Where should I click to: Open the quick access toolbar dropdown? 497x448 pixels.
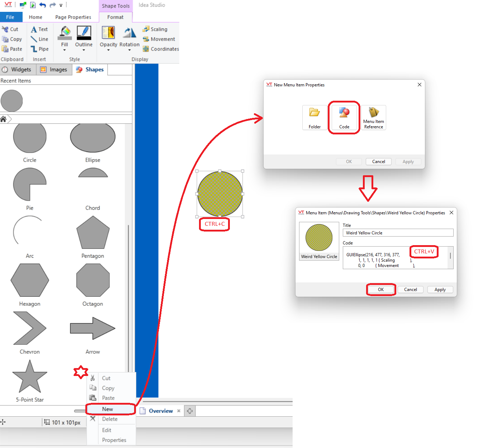61,5
